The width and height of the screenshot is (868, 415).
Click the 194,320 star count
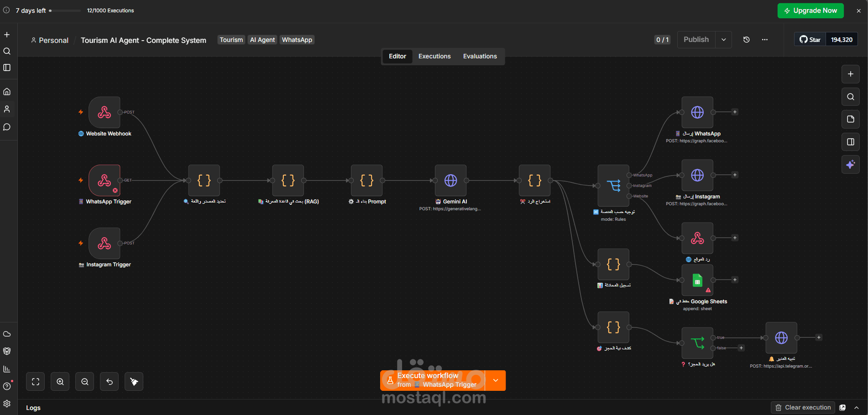point(842,40)
